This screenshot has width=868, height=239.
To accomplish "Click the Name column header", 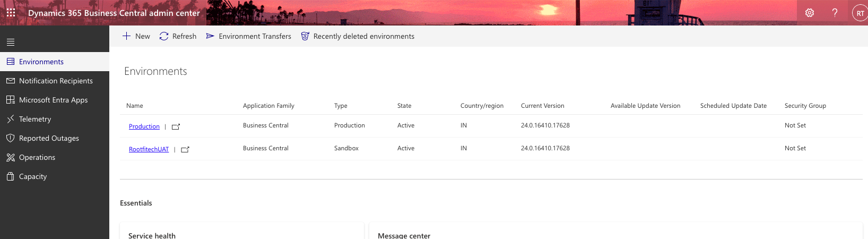I will (x=135, y=106).
